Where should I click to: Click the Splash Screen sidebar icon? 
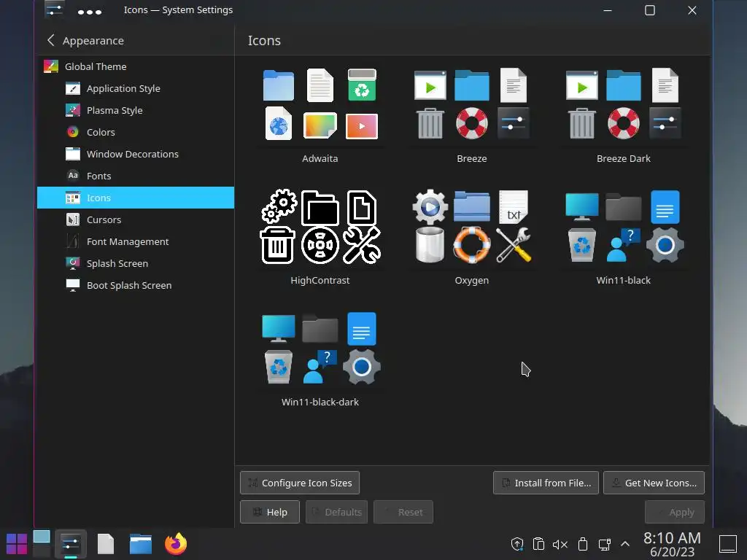pyautogui.click(x=73, y=263)
